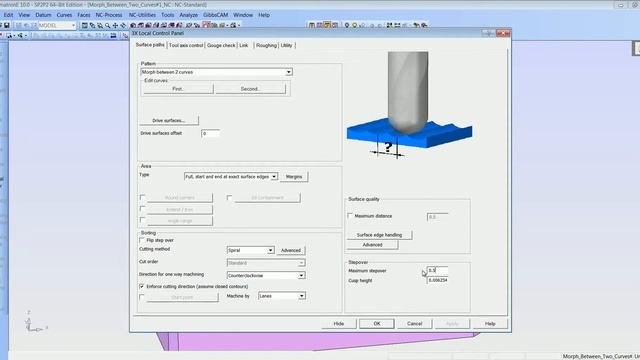640x360 pixels.
Task: Open the Link tab
Action: point(244,45)
